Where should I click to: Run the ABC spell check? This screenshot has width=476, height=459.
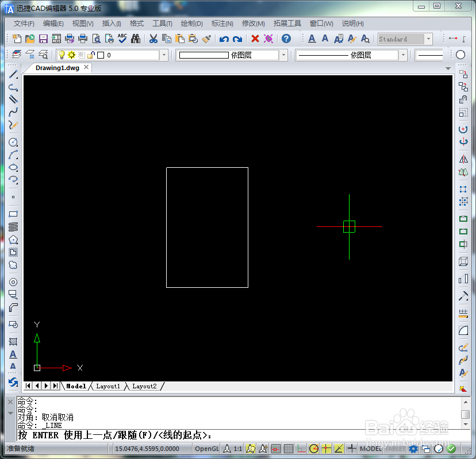[122, 38]
